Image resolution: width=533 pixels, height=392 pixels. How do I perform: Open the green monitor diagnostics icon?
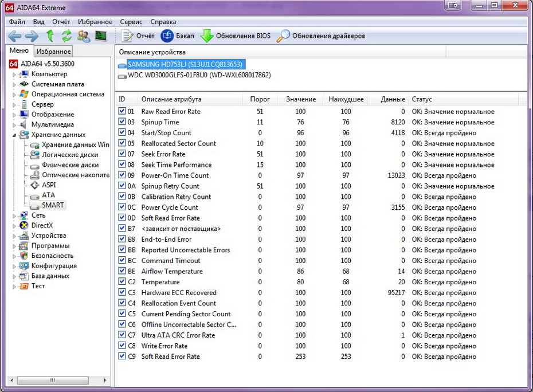[101, 36]
